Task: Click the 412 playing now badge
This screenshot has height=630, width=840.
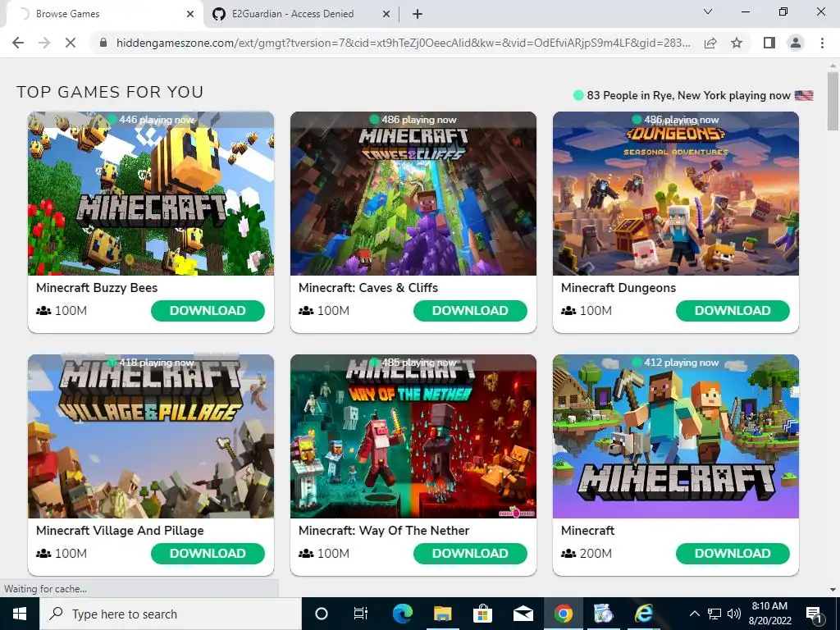Action: click(676, 362)
